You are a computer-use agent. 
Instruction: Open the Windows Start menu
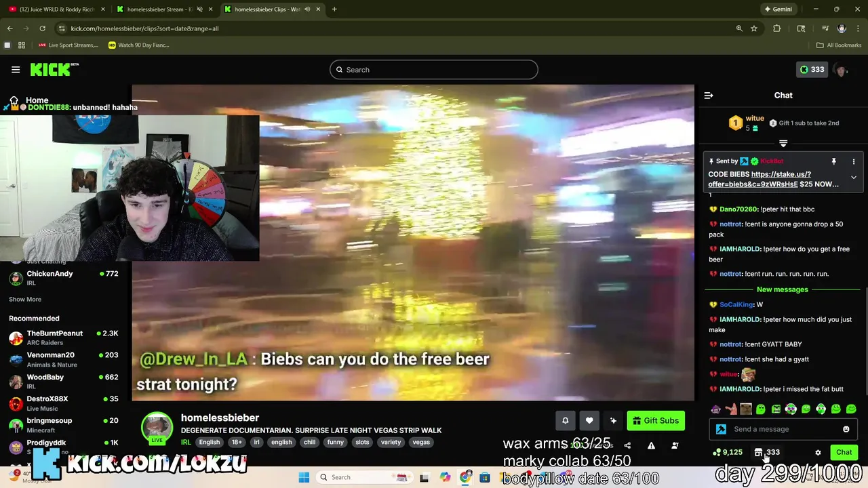point(304,477)
